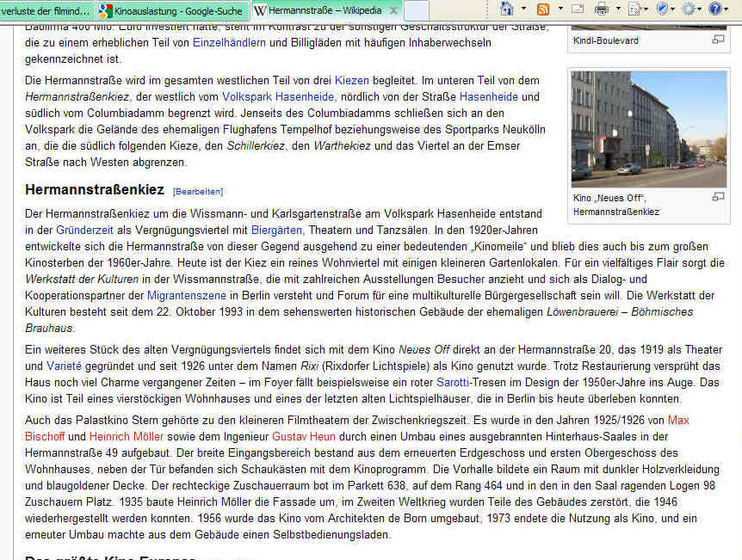Select the Hermannstraße – Wikipedia tab
Viewport: 742px width, 560px height.
coord(325,10)
